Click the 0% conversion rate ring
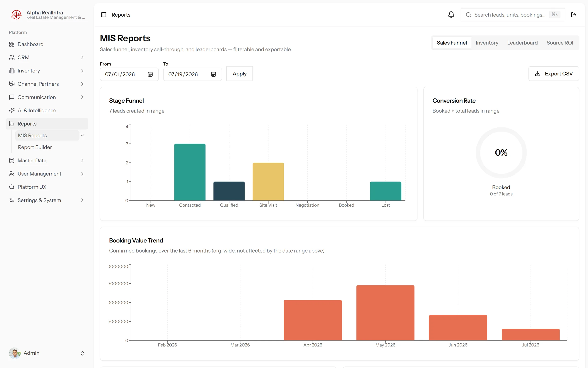 pos(501,152)
